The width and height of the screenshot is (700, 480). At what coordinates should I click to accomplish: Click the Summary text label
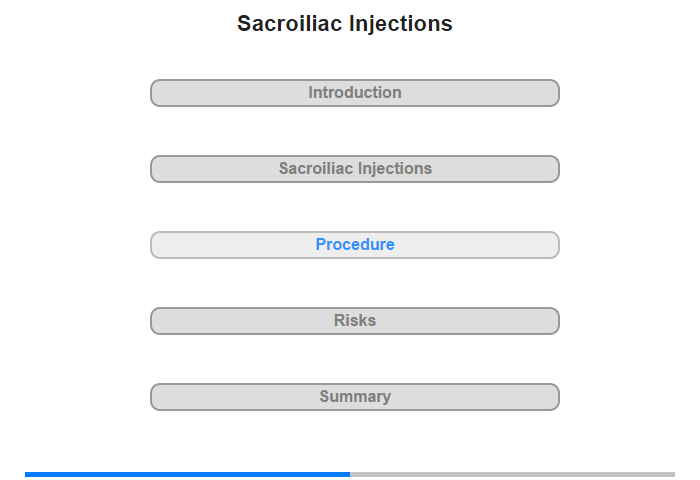(x=355, y=397)
